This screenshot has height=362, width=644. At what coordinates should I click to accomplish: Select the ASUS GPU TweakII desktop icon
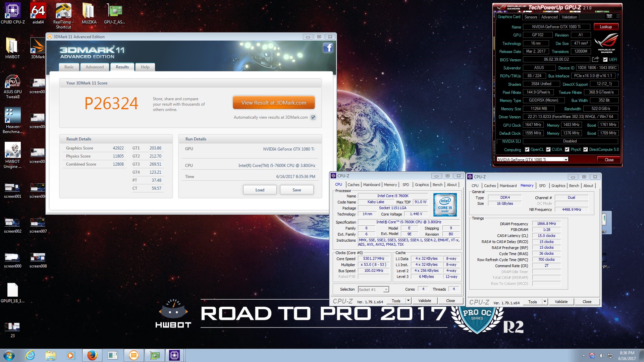(12, 86)
